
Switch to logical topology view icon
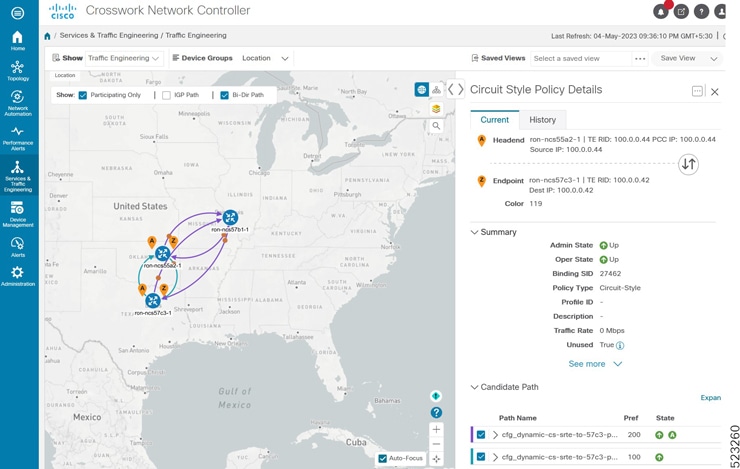437,89
